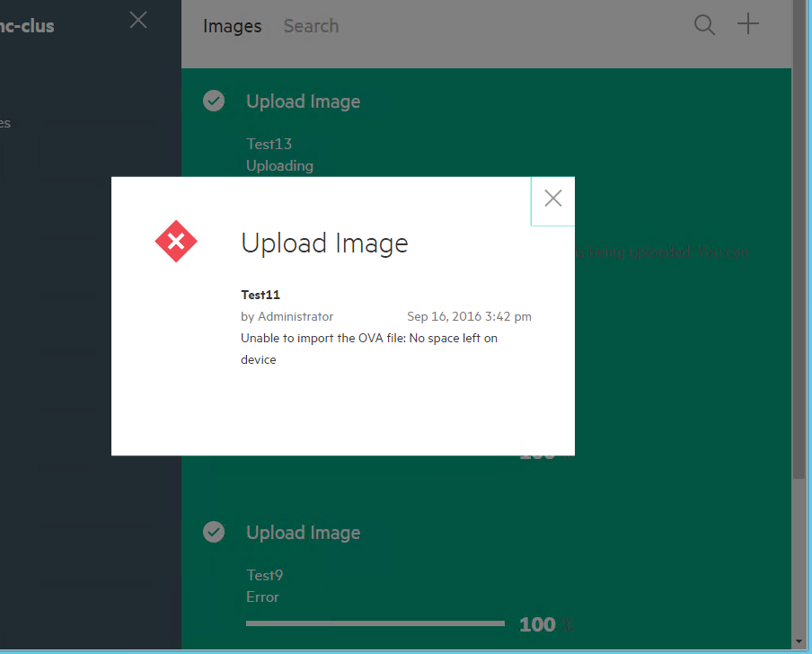812x654 pixels.
Task: Toggle the completed status circle on the top notification
Action: point(214,101)
